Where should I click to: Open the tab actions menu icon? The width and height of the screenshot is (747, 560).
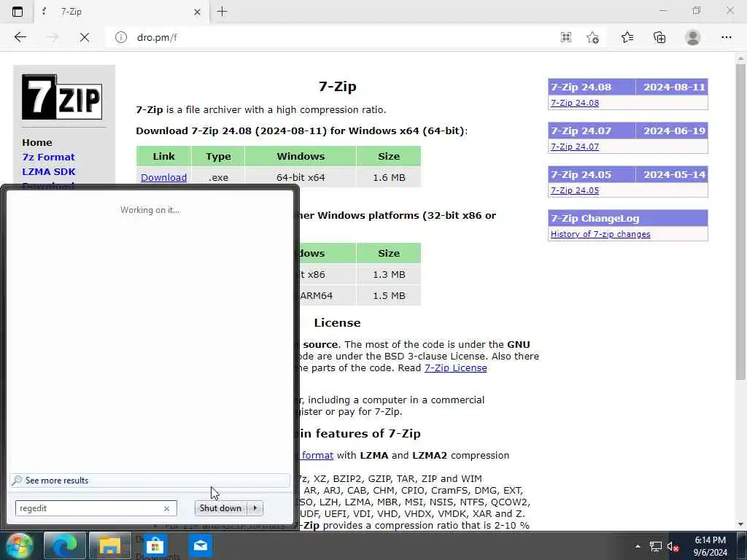pos(18,12)
